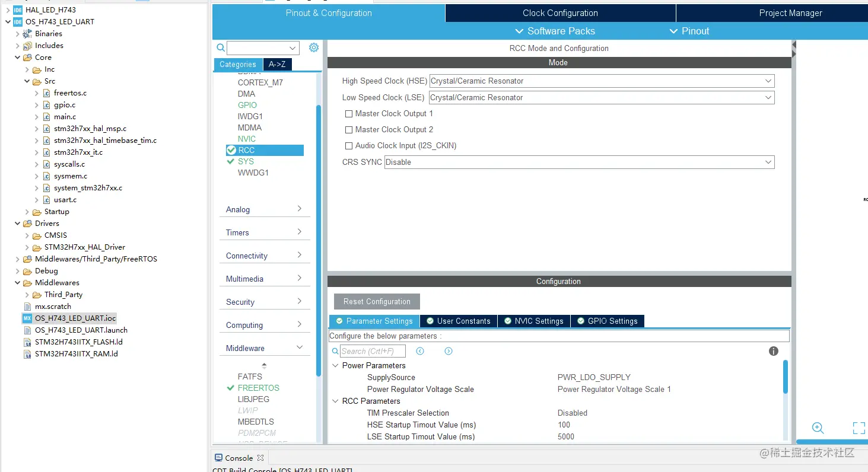Expand the Software Packs menu

click(x=555, y=31)
